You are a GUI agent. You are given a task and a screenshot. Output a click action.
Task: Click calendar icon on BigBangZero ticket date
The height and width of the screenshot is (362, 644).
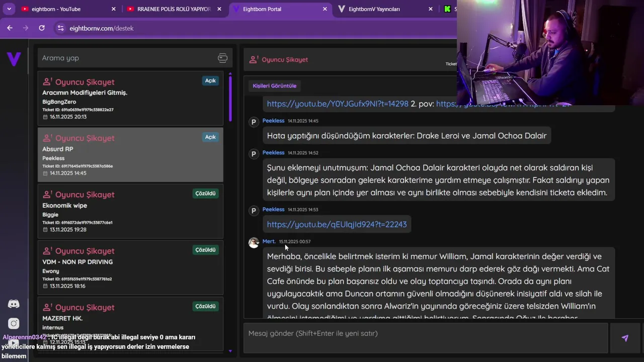45,117
